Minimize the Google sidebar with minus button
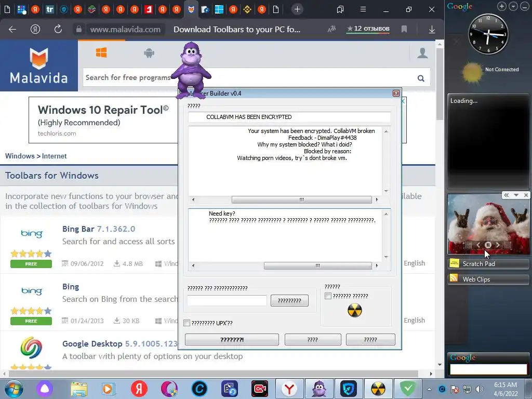The image size is (532, 399). tap(525, 6)
